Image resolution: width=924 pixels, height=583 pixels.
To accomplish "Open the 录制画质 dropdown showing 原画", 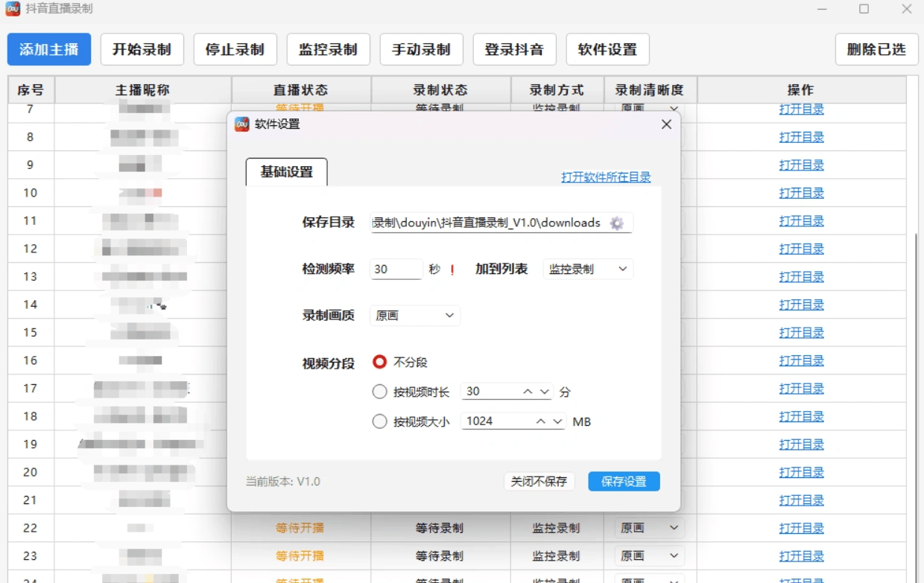I will pos(415,316).
